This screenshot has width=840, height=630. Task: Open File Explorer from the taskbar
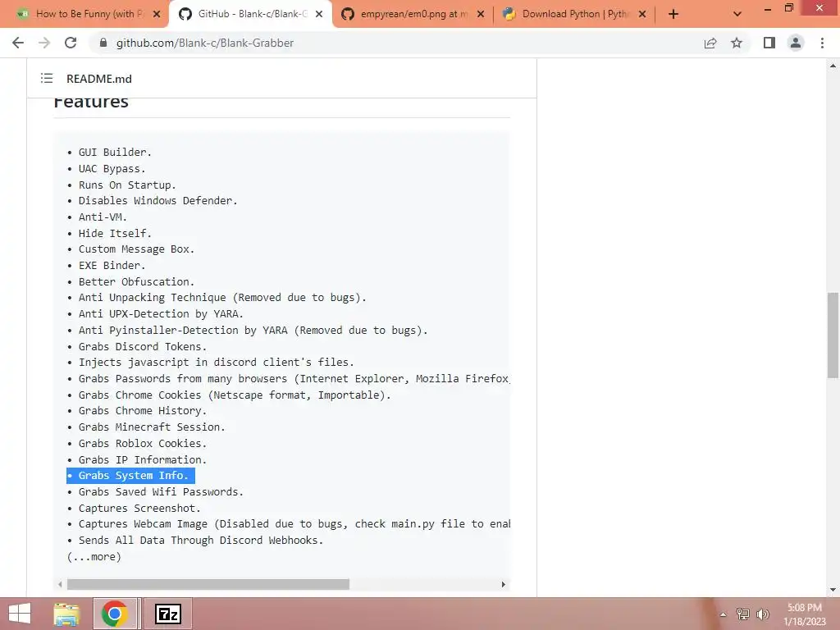(66, 614)
